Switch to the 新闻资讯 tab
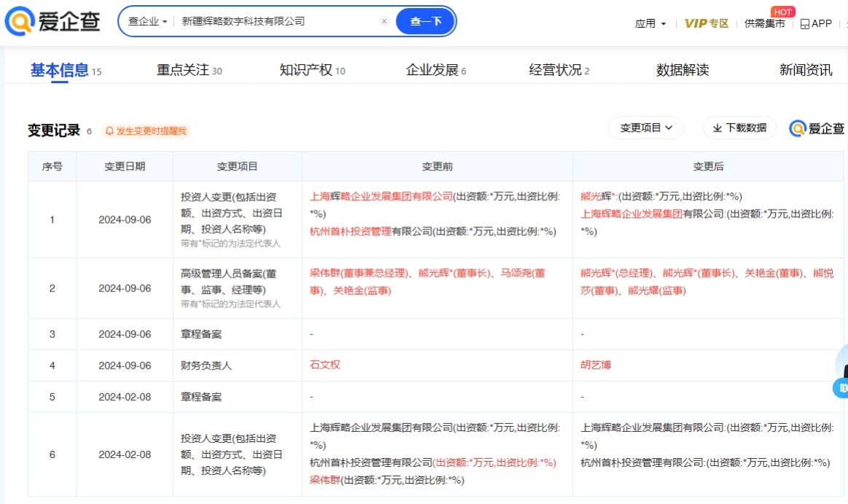 click(x=805, y=71)
